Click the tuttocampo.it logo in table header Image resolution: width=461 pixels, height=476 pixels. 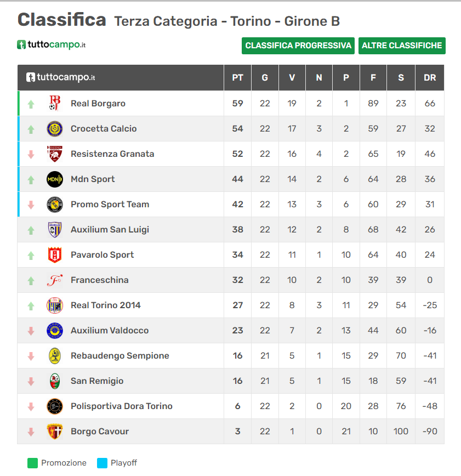click(61, 78)
